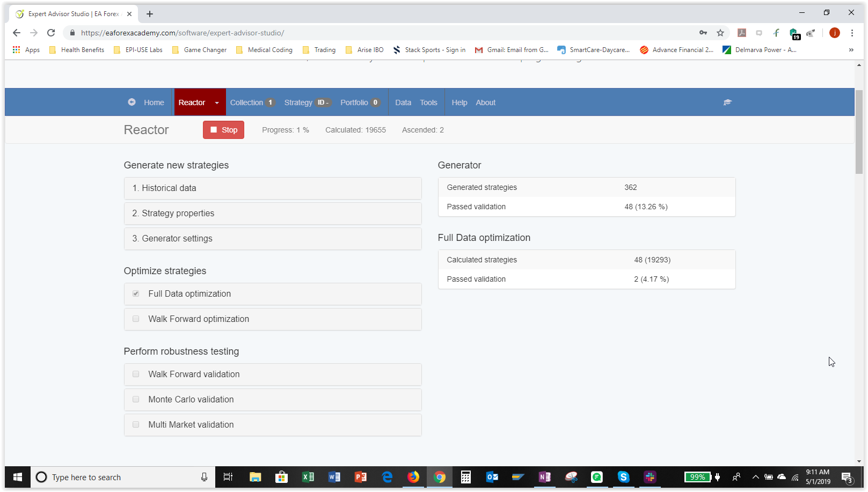
Task: Click the Home arrow icon in navbar
Action: pos(132,102)
